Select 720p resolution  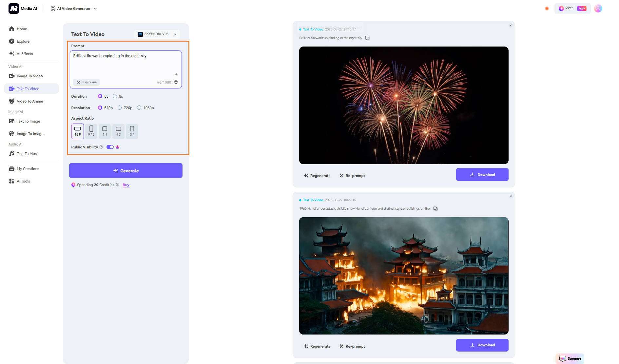pos(125,108)
